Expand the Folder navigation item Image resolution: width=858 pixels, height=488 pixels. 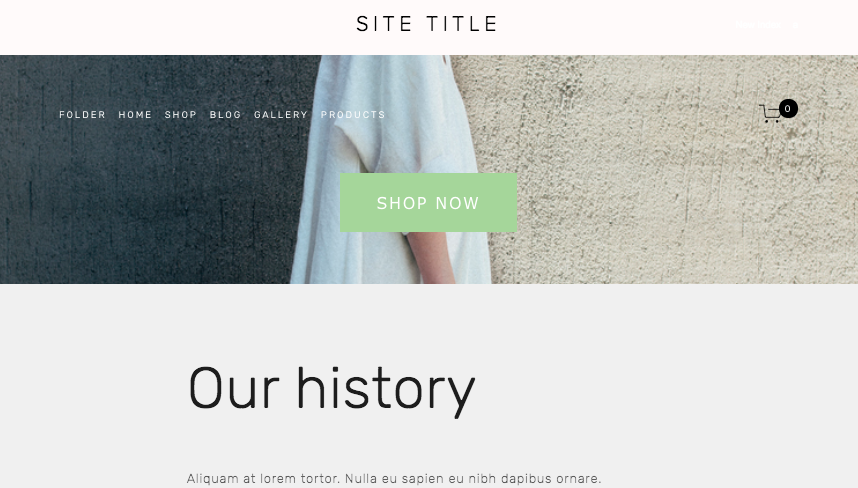82,114
